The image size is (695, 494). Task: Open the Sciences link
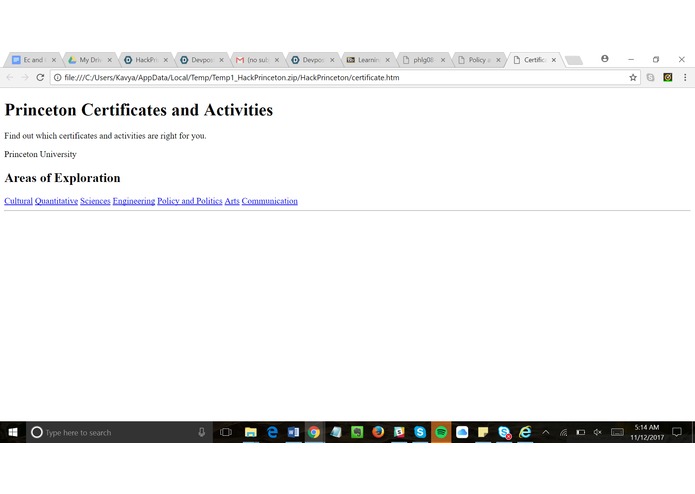[x=95, y=201]
